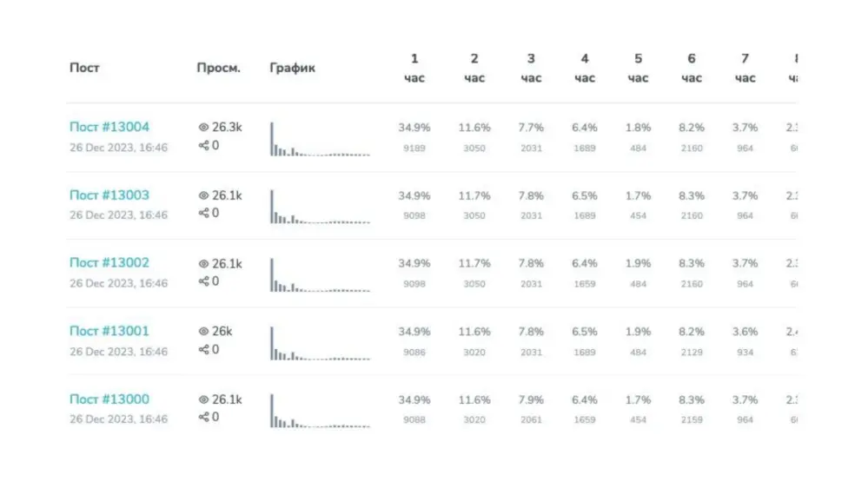Open the Пост #13004 link
868x488 pixels.
pyautogui.click(x=109, y=128)
